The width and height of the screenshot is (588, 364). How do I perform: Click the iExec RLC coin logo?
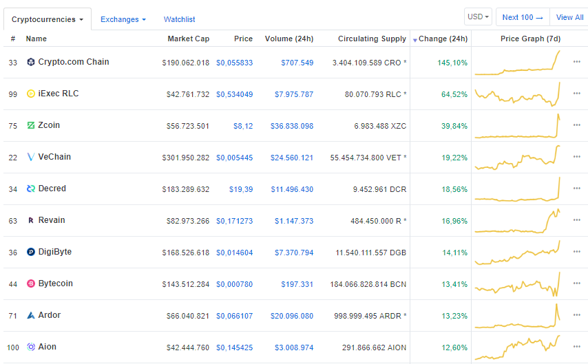click(31, 94)
